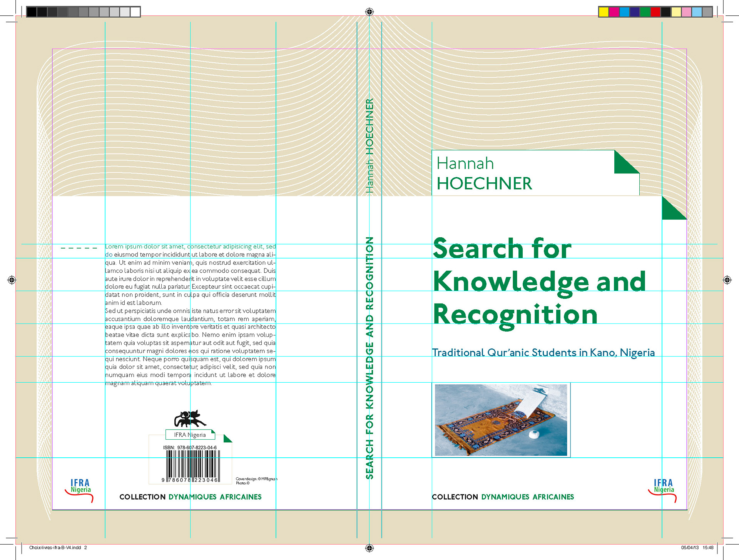Select the yellow swatch in the color bar
Screen dimensions: 739x560
pyautogui.click(x=604, y=12)
